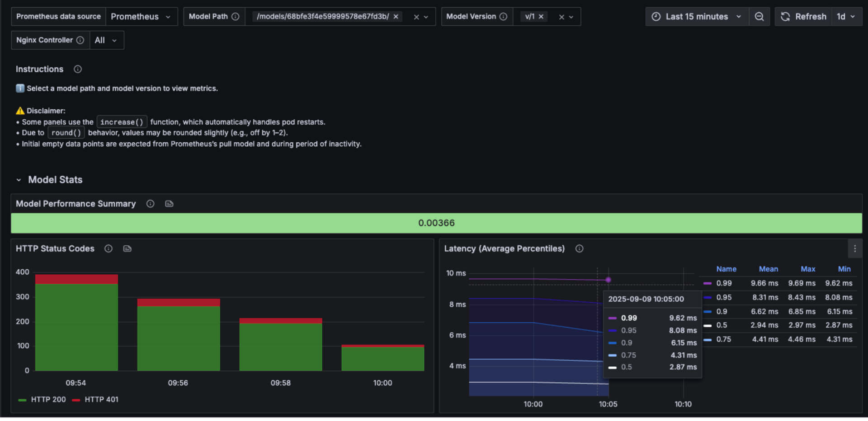The width and height of the screenshot is (868, 421).
Task: Remove the /models/68bfe3f4e59999578e67fd3b/ path chip
Action: (396, 17)
